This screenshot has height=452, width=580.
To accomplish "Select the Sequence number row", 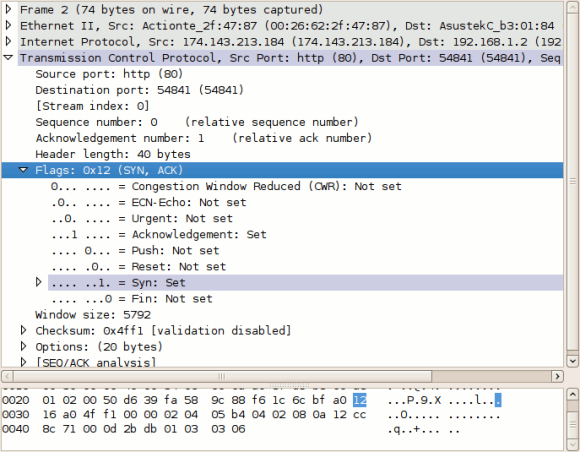I will 197,122.
